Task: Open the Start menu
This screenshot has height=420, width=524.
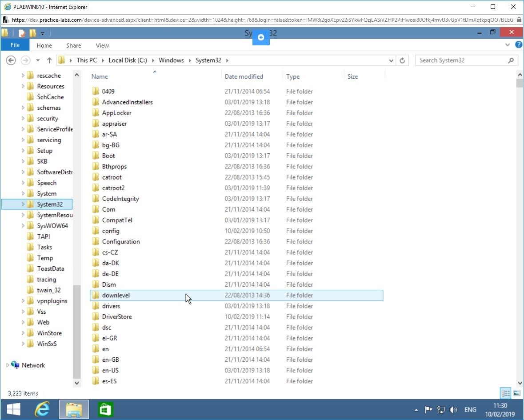Action: coord(14,409)
